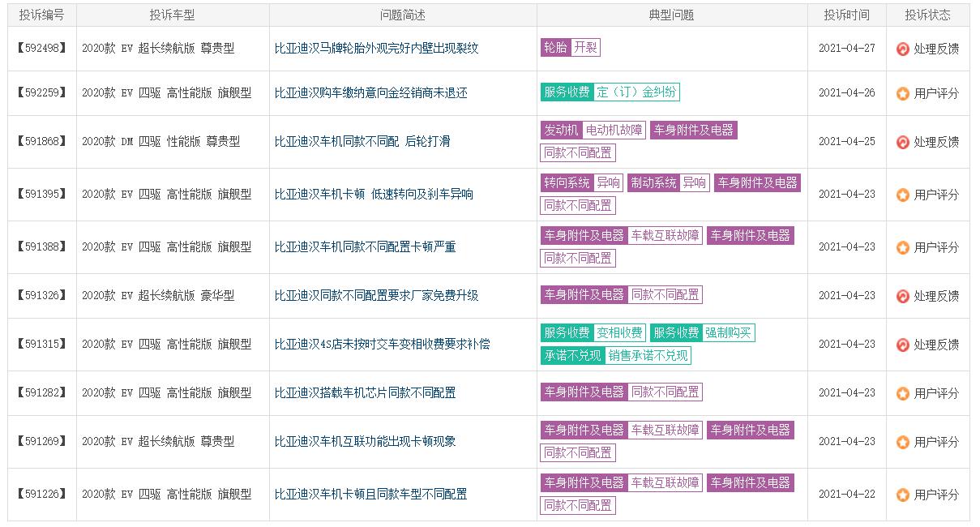Select complaint number 【591868】
This screenshot has width=980, height=527.
point(42,142)
